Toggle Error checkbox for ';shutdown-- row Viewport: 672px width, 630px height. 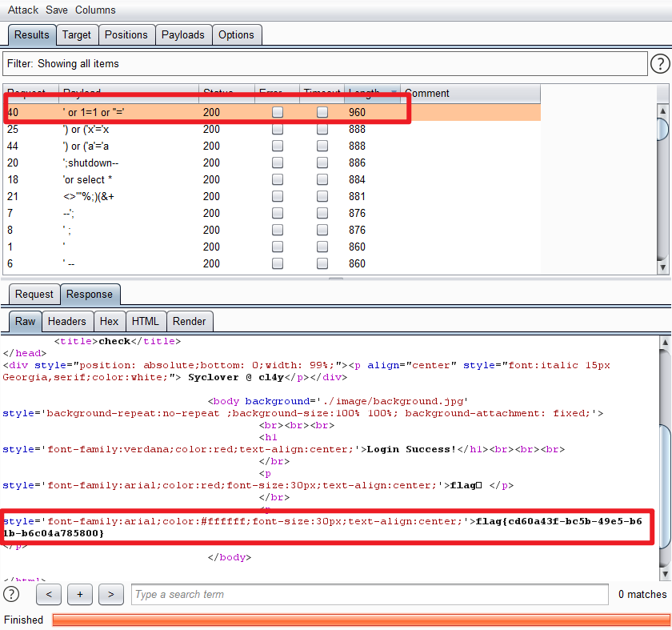(278, 163)
